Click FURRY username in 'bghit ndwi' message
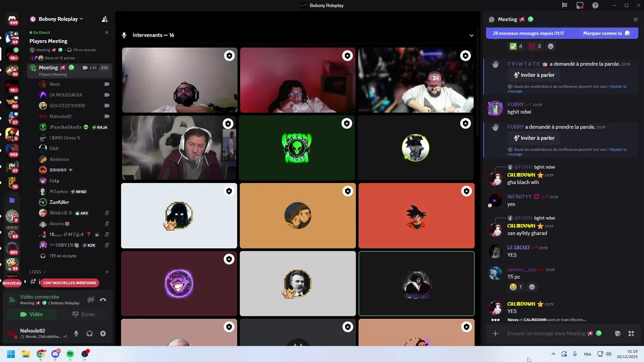 516,105
